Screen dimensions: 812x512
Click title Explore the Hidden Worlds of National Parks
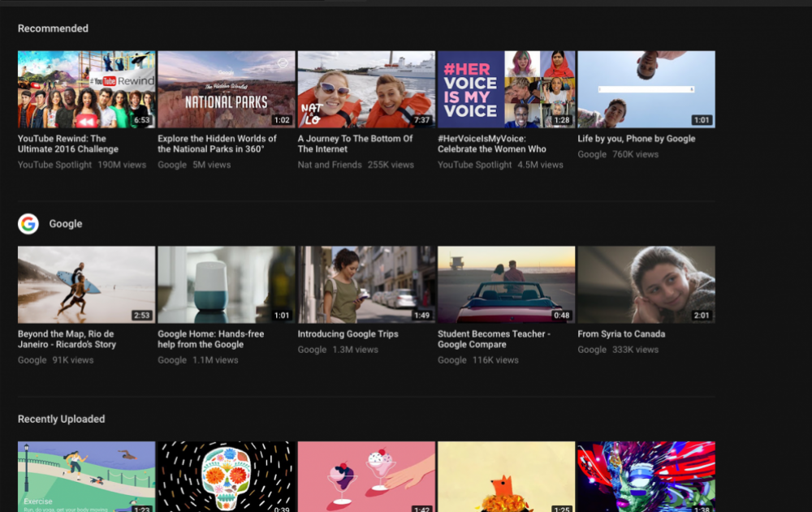tap(217, 144)
